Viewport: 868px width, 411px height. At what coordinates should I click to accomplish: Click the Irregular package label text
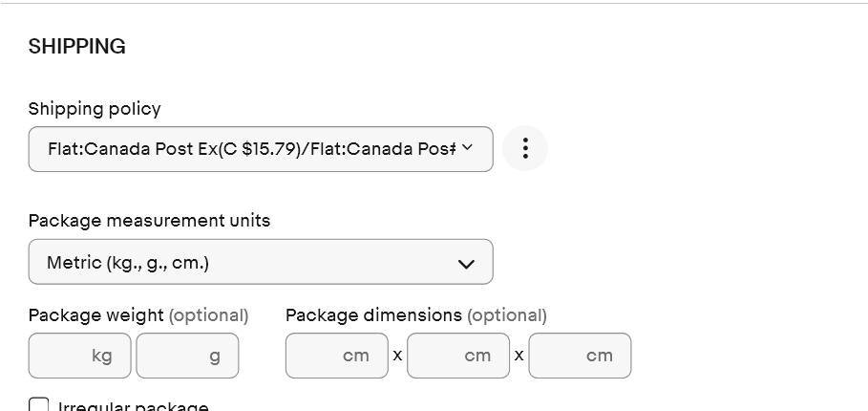[134, 406]
